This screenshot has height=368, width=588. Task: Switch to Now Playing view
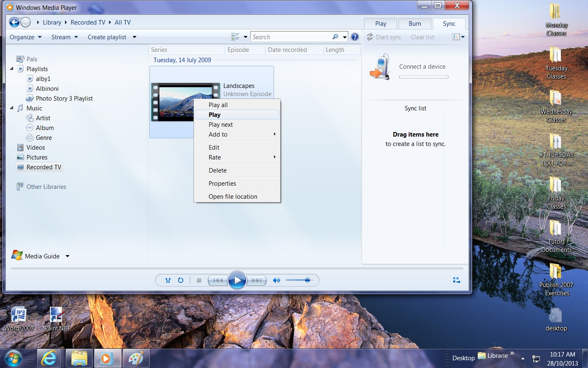[457, 280]
